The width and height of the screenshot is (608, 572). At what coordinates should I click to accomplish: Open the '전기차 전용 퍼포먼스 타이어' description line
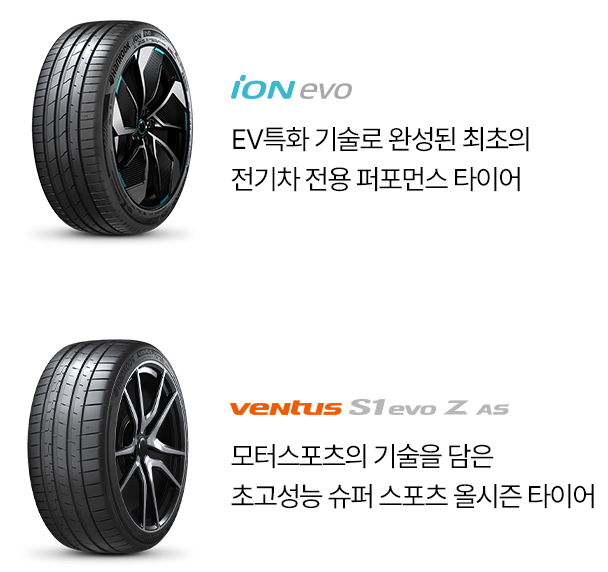coord(376,179)
